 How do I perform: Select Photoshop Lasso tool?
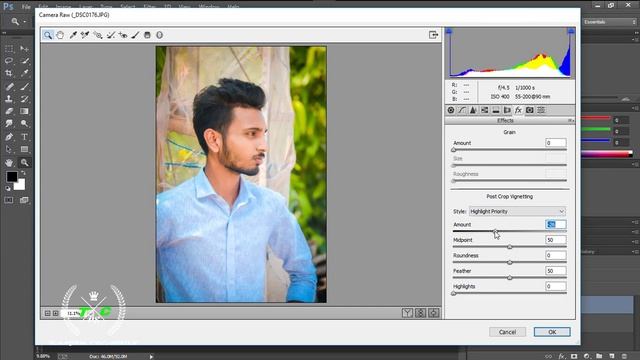point(9,61)
